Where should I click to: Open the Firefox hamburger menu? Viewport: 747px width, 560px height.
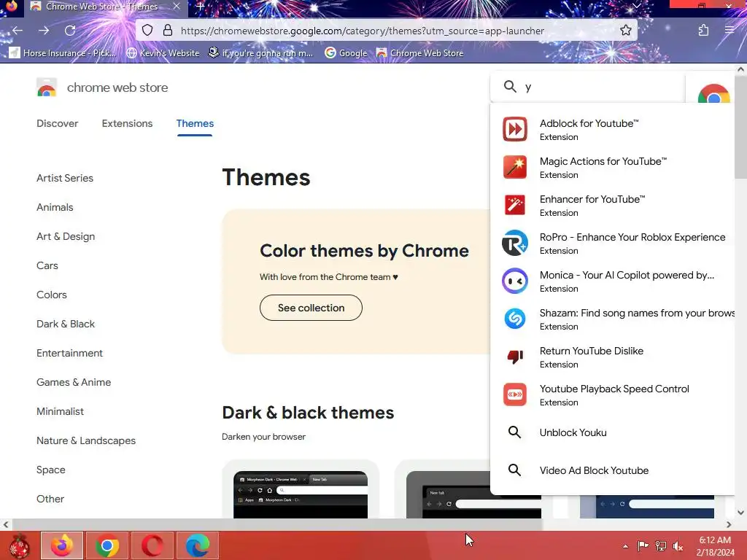click(x=729, y=31)
